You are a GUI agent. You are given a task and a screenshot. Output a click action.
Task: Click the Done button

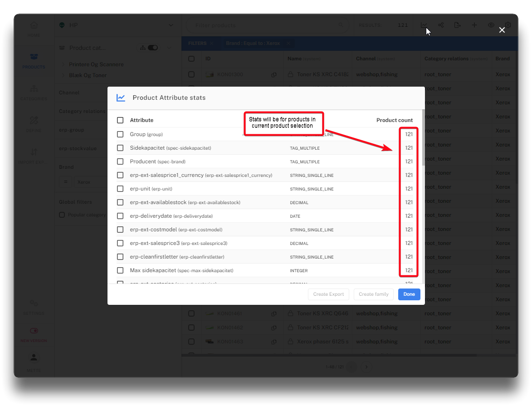pos(409,294)
